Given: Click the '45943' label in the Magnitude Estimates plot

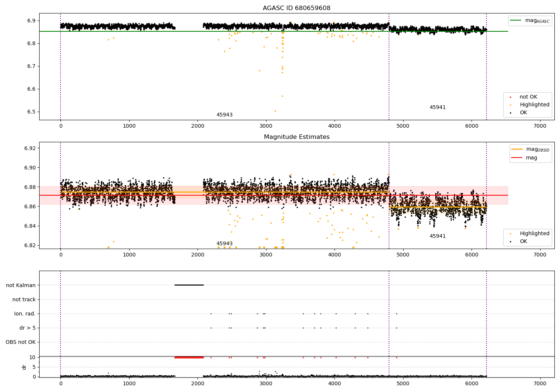Looking at the screenshot, I should click(224, 244).
